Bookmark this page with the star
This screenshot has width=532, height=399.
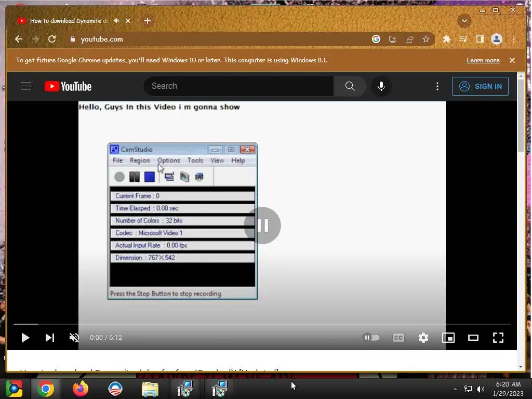(426, 39)
